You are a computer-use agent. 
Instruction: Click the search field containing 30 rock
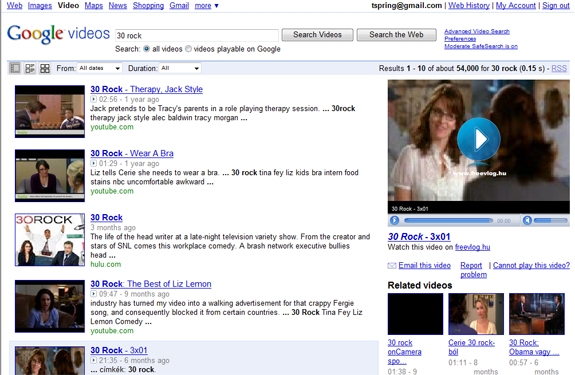click(x=197, y=36)
